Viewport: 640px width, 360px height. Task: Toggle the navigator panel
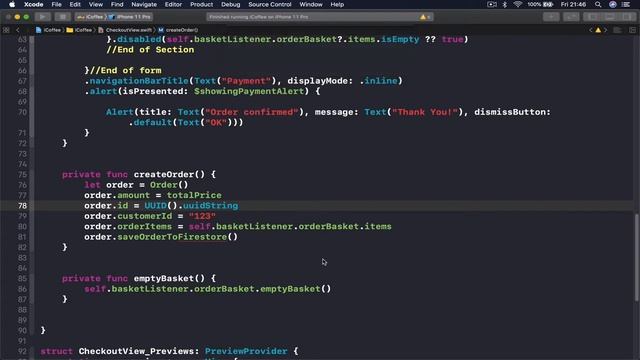tap(592, 17)
